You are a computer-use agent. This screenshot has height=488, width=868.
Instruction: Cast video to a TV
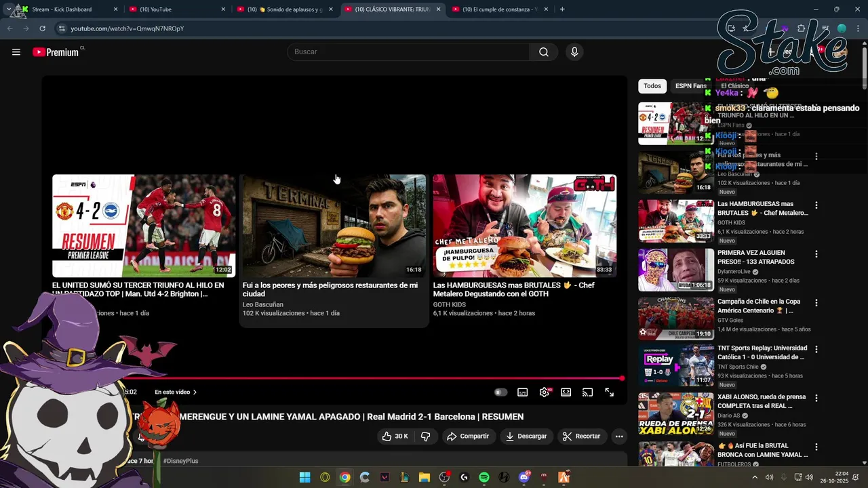click(x=588, y=392)
